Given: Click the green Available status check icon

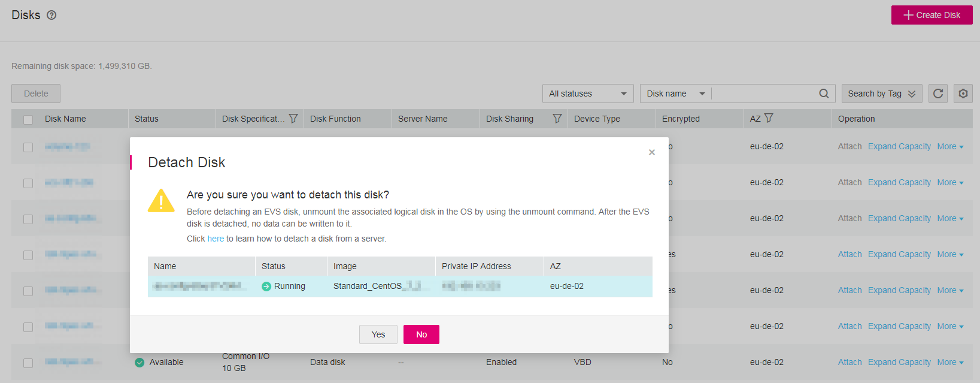Looking at the screenshot, I should point(139,363).
